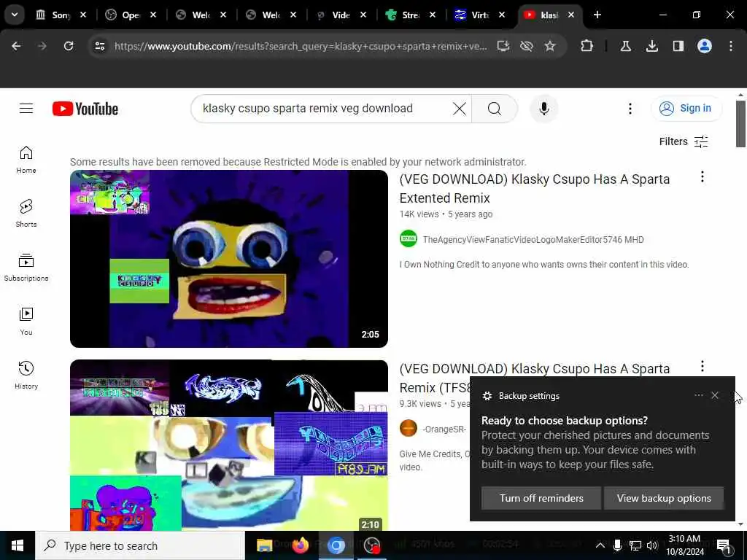Go back with the browser back arrow
The image size is (747, 560).
[16, 46]
